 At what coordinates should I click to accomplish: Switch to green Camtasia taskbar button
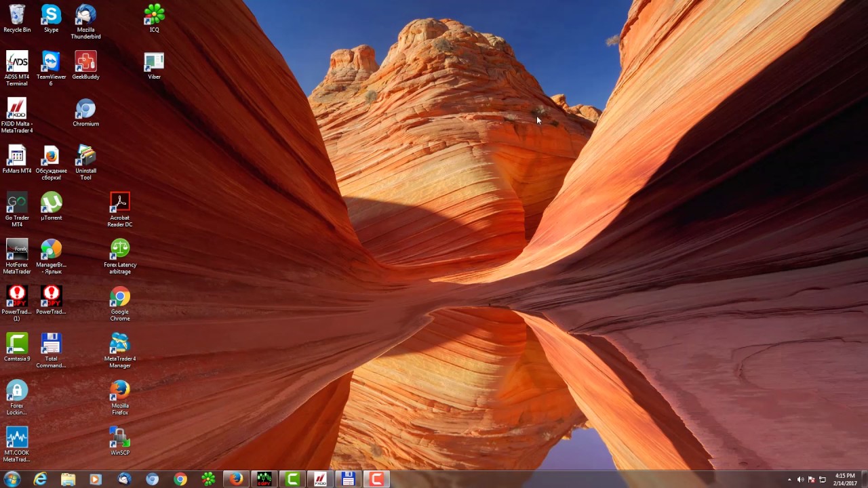point(292,479)
